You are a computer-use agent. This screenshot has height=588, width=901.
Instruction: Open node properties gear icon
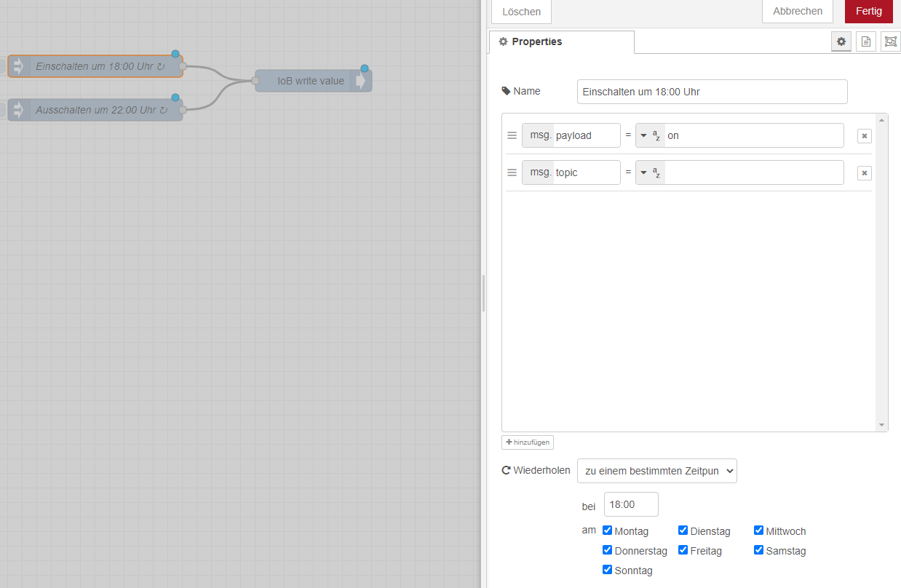[841, 41]
